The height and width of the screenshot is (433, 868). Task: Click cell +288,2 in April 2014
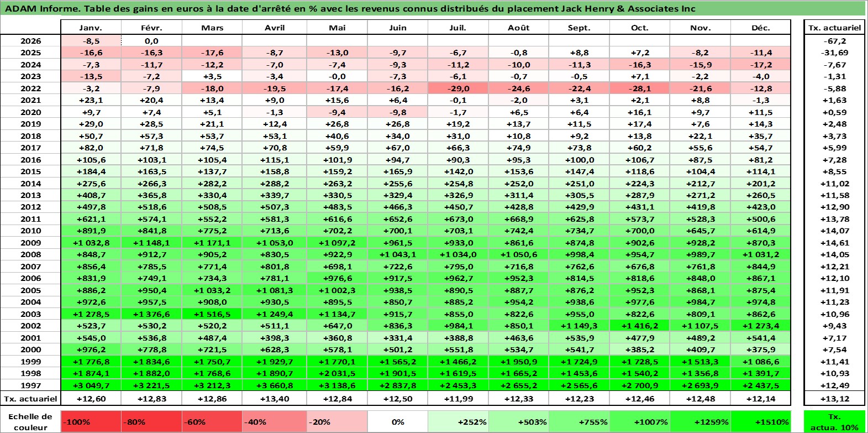coord(275,184)
